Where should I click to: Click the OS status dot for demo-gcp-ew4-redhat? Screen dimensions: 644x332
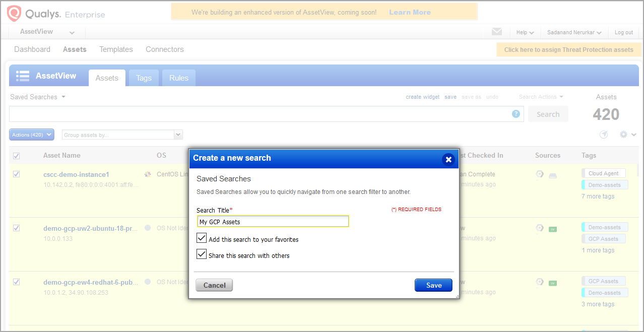[148, 282]
